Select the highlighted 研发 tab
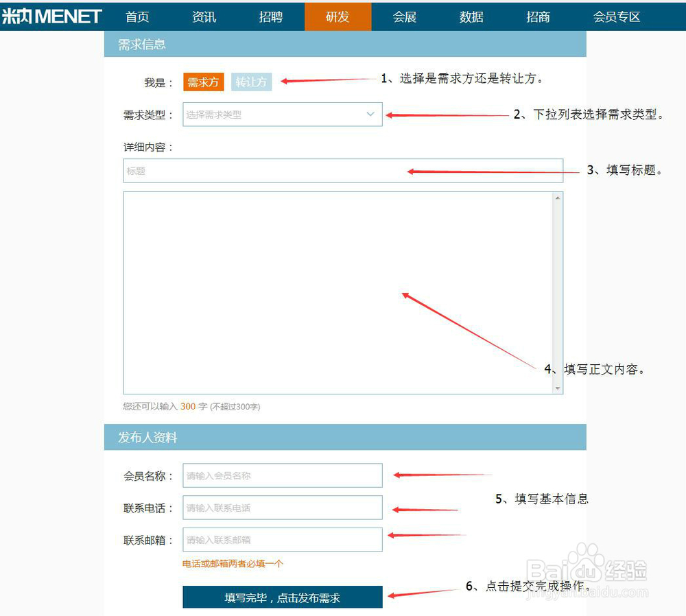 coord(338,16)
